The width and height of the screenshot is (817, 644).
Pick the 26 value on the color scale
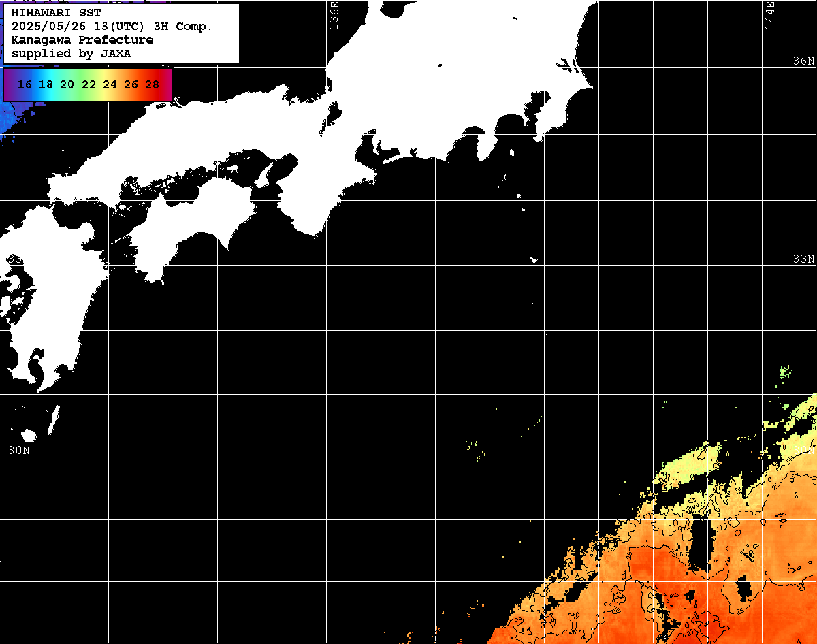[131, 85]
